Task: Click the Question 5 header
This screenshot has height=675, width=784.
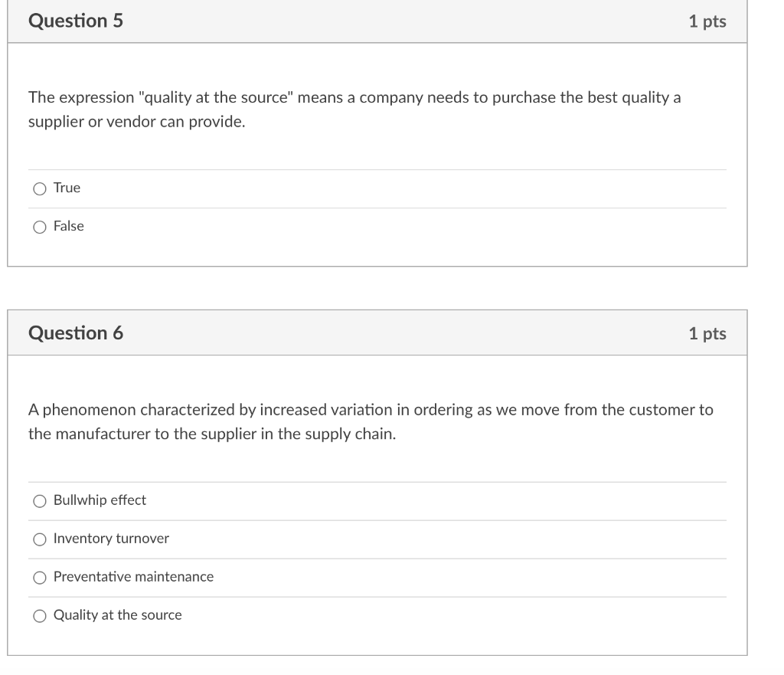Action: click(75, 21)
